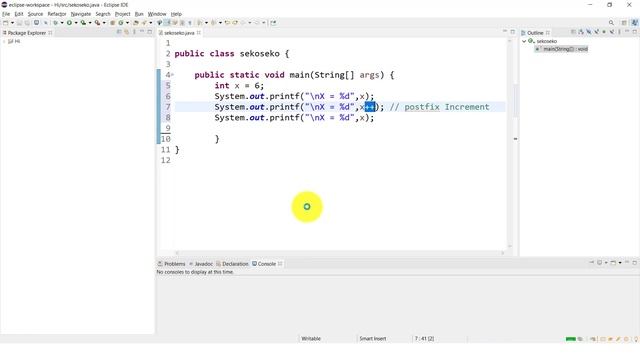Viewport: 640px width, 360px height.
Task: Close the Package Explorer view
Action: (50, 33)
